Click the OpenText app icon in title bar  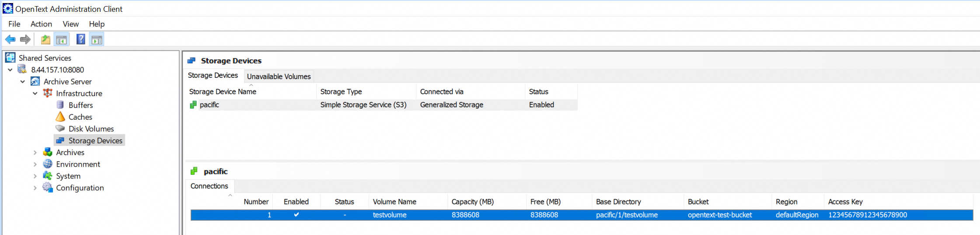(x=8, y=8)
